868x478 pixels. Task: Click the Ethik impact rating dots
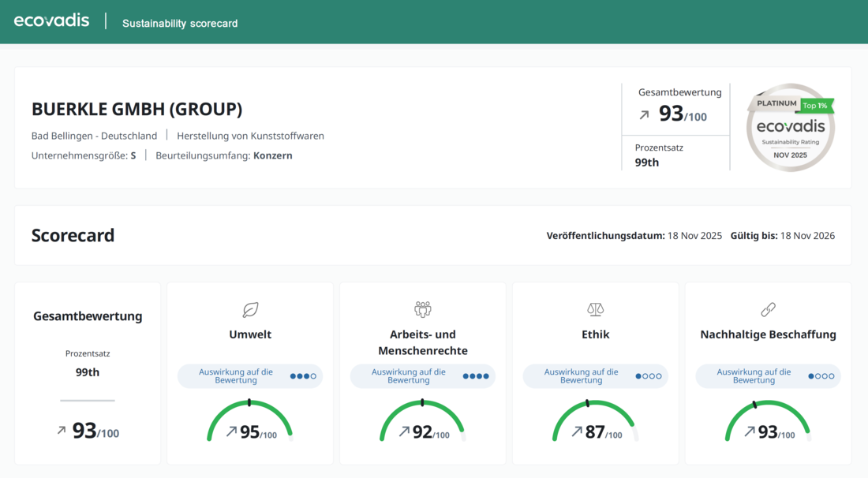point(649,376)
